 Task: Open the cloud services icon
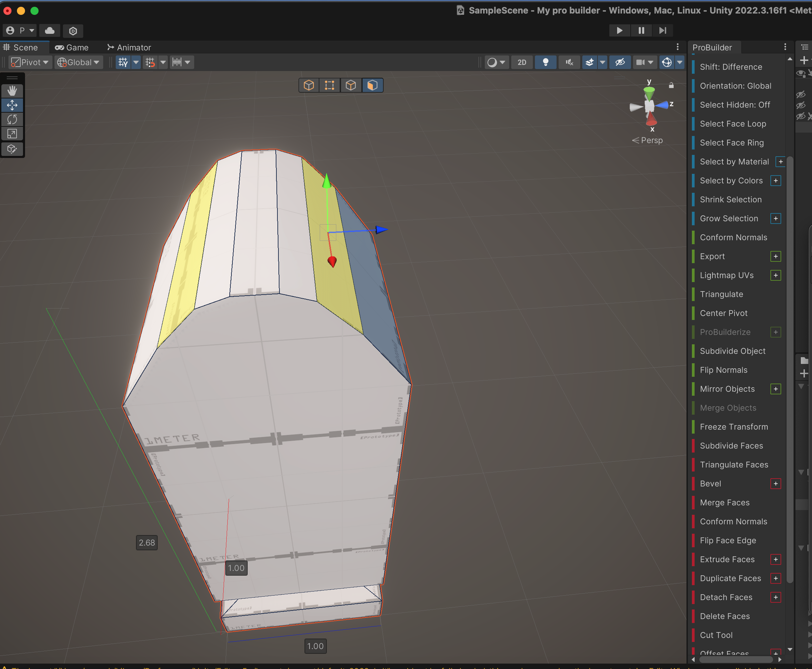coord(50,30)
